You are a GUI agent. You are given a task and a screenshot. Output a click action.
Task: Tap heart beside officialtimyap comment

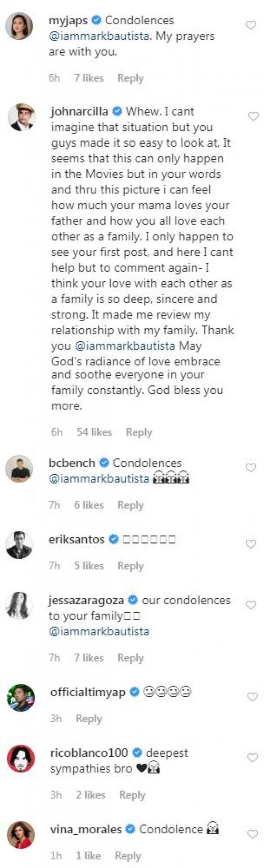pos(252,697)
